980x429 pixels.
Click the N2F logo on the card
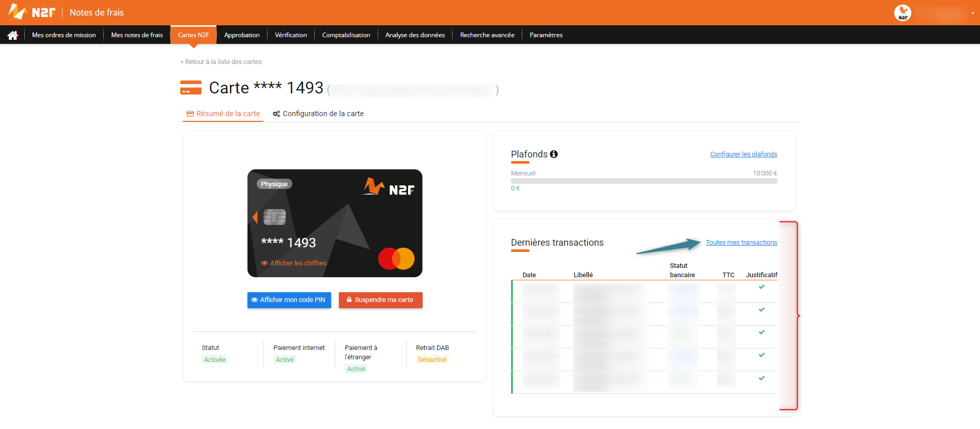pyautogui.click(x=388, y=187)
